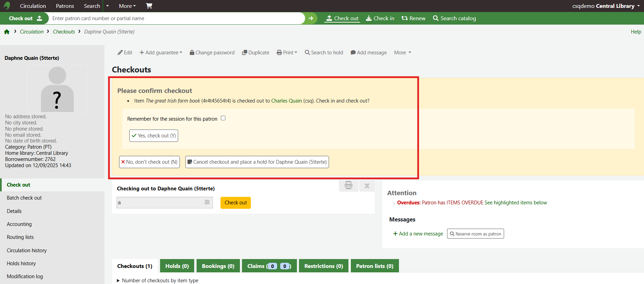
Task: Click the Edit pencil toolbar button
Action: [125, 53]
